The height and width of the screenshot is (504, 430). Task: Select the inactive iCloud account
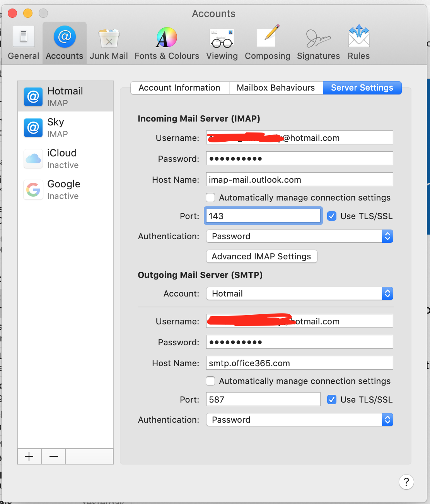(x=65, y=158)
